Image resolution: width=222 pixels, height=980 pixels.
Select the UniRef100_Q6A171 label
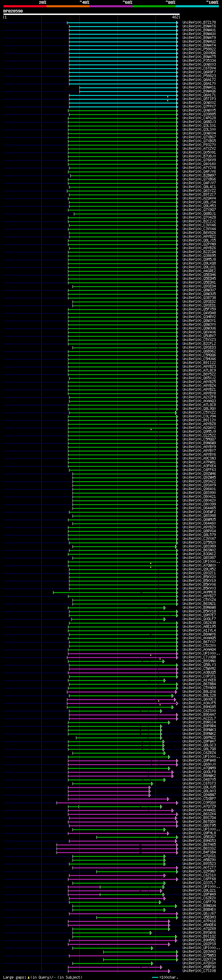coord(199,95)
